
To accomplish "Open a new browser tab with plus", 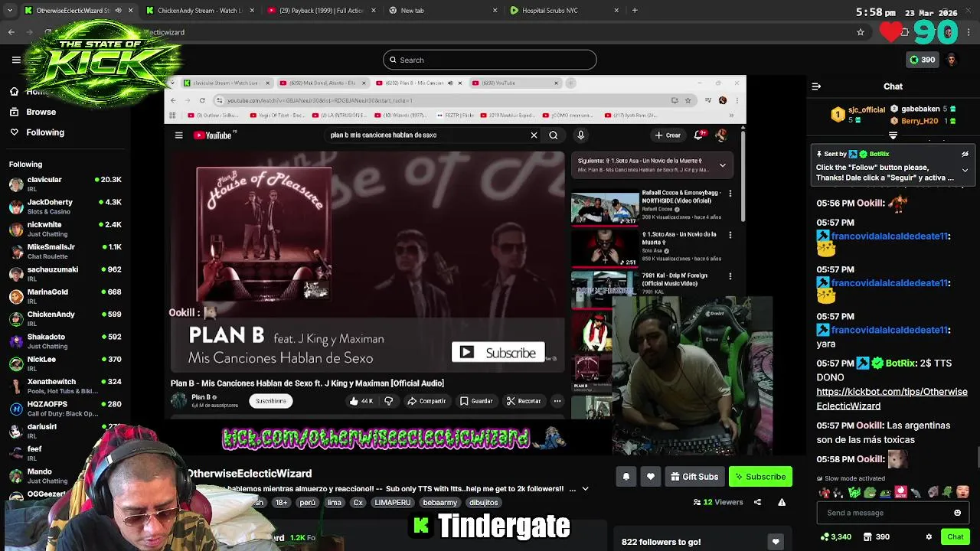I will tap(635, 11).
